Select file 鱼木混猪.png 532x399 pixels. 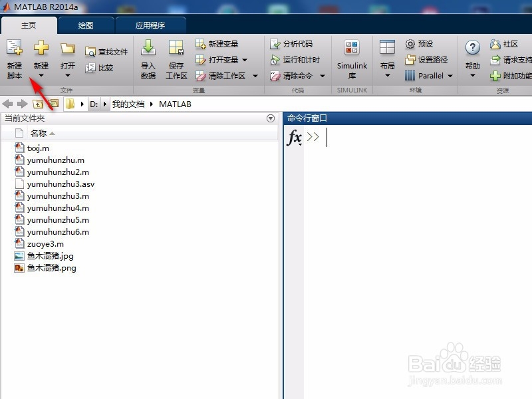[52, 268]
